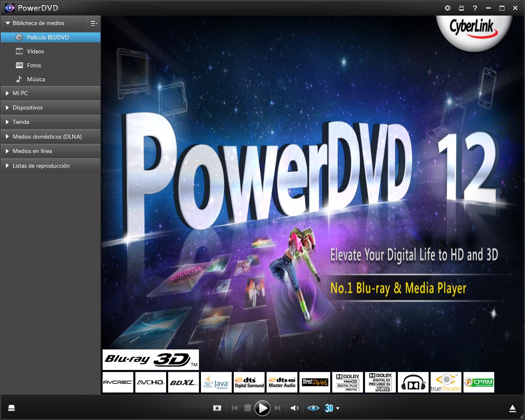Open the 3D options dropdown arrow
525x420 pixels.
[x=338, y=409]
